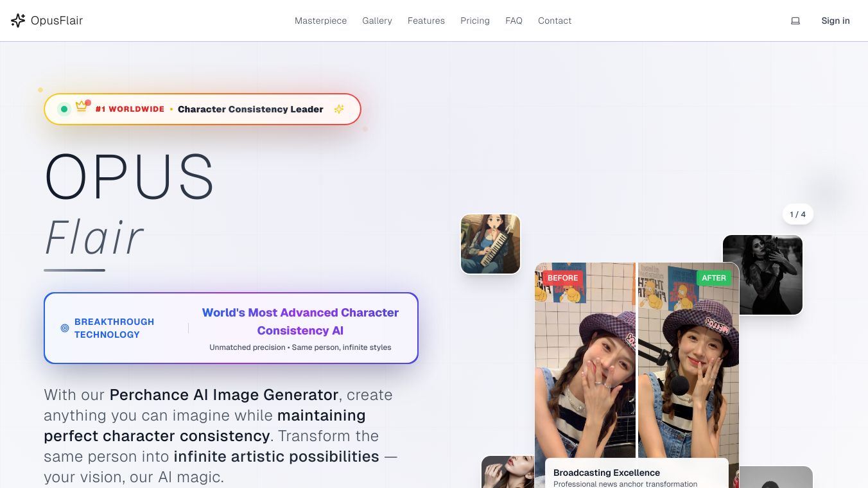Click the Professional news anchor transformation caption
The height and width of the screenshot is (488, 868).
tap(625, 484)
